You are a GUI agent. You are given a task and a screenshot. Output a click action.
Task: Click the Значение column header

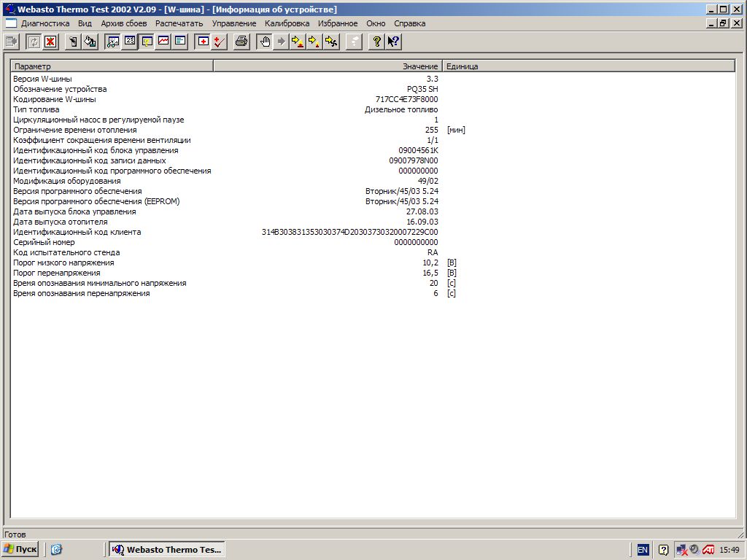tap(328, 66)
